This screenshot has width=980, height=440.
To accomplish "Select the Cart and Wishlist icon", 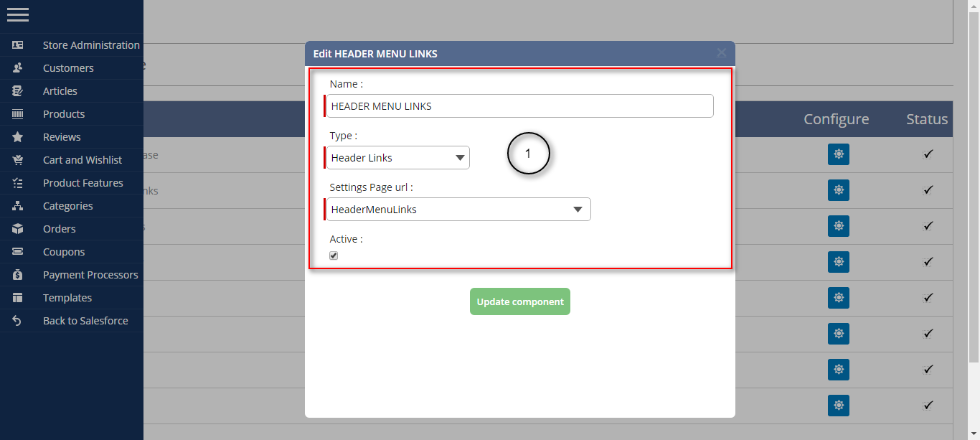I will [18, 159].
